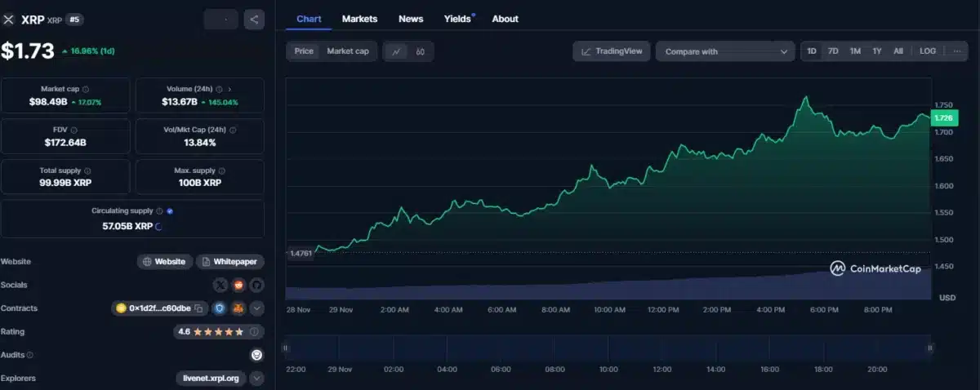
Task: Click the info icon beside Audits label
Action: coord(30,355)
